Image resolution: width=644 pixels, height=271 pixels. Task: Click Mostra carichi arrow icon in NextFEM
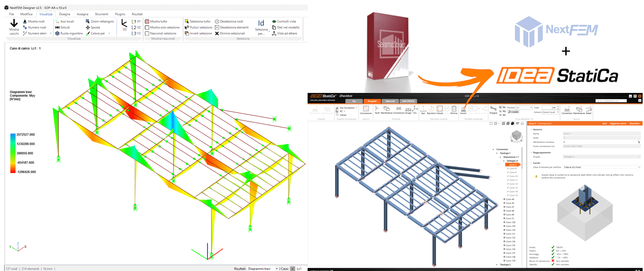[x=14, y=23]
